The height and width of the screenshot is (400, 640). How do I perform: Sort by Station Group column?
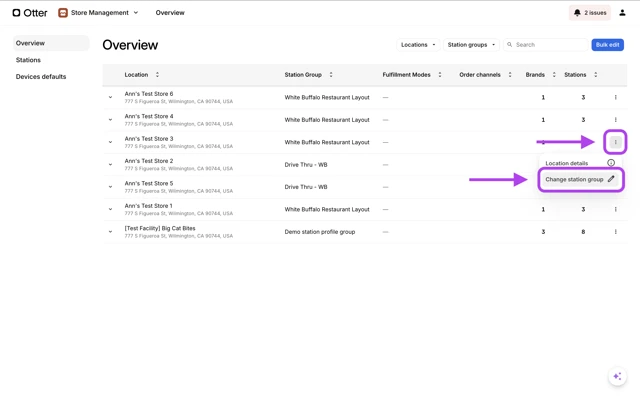[331, 75]
